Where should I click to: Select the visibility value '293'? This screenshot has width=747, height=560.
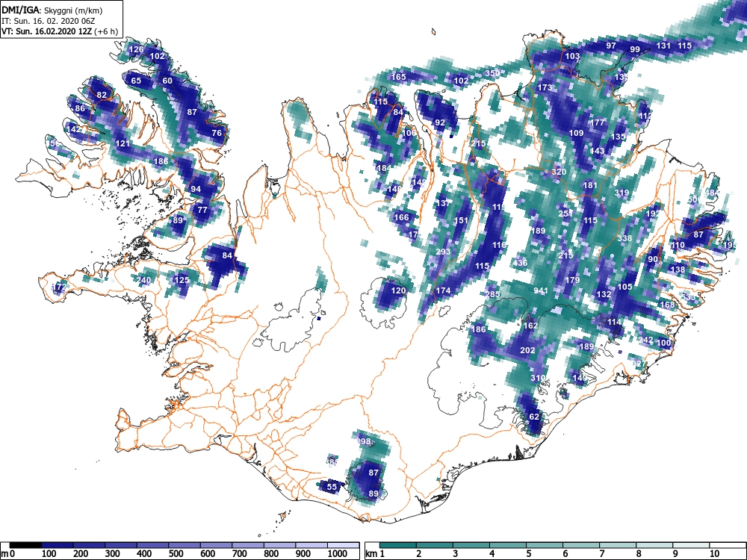(443, 252)
